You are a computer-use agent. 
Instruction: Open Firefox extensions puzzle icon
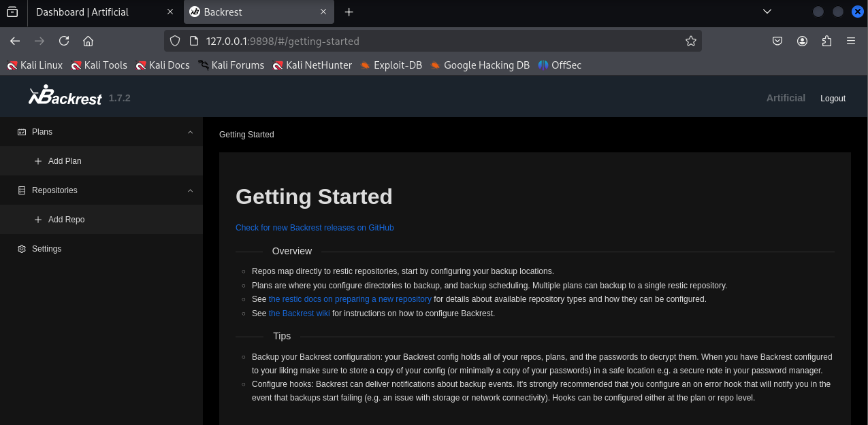[826, 41]
